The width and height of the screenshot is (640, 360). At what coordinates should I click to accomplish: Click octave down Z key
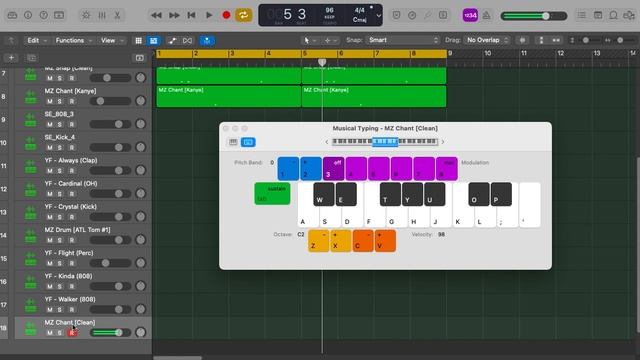coord(318,241)
